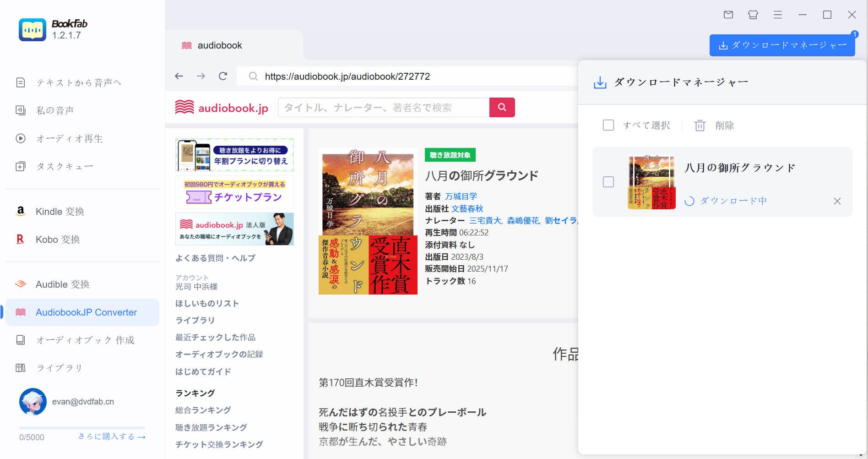This screenshot has height=459, width=868.
Task: Select AudiobookJP Converter module
Action: click(87, 312)
